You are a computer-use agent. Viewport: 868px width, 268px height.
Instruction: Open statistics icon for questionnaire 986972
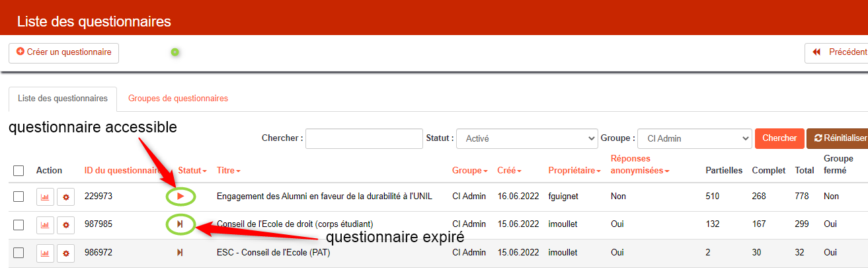click(x=45, y=253)
